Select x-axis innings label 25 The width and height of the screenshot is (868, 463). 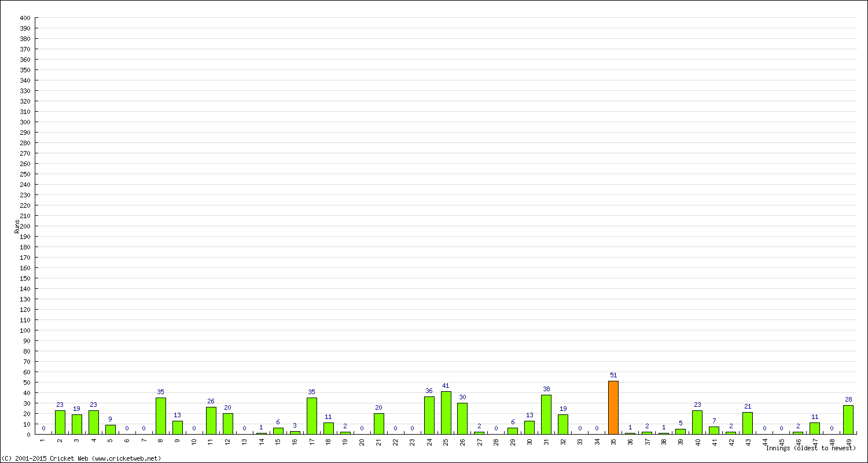446,441
